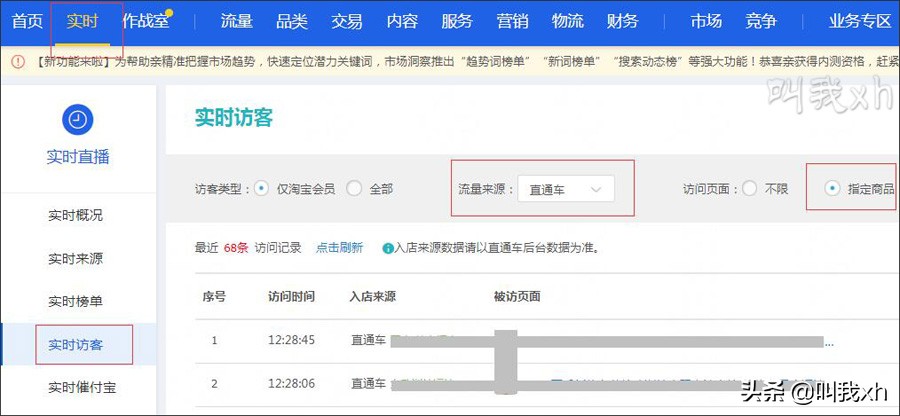Viewport: 900px width, 416px height.
Task: Click the info icon beside 入店来源 notice
Action: [x=388, y=248]
